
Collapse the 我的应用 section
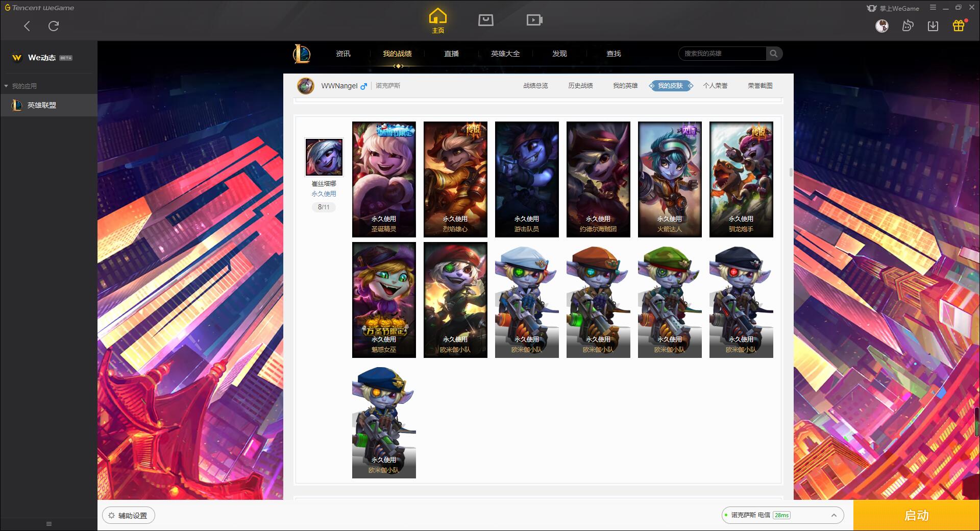click(x=20, y=86)
